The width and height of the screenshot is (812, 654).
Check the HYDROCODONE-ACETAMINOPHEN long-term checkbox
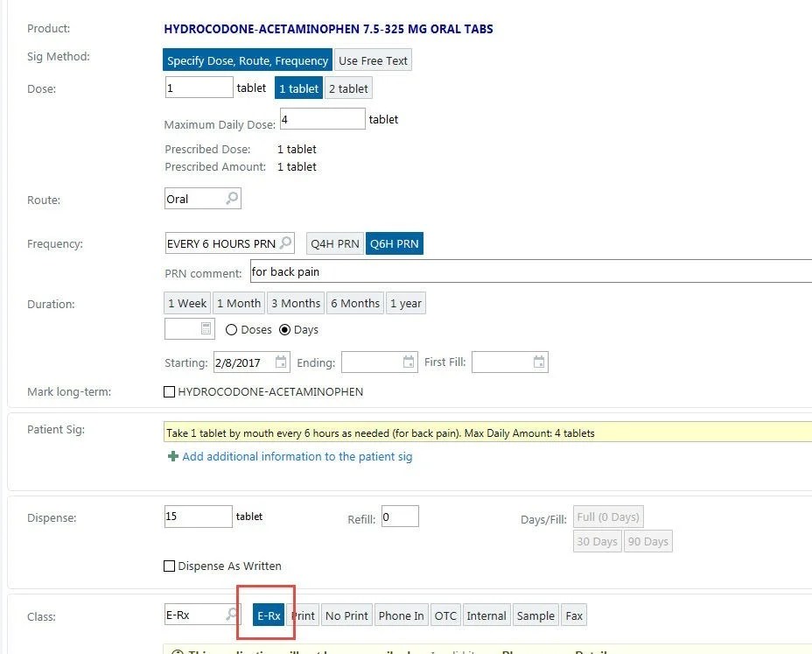[x=169, y=391]
